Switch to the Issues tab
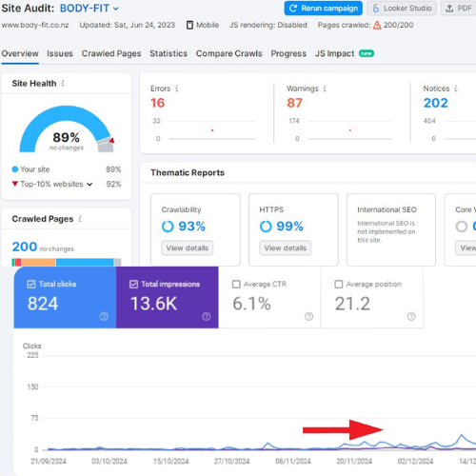The height and width of the screenshot is (476, 476). pos(60,53)
